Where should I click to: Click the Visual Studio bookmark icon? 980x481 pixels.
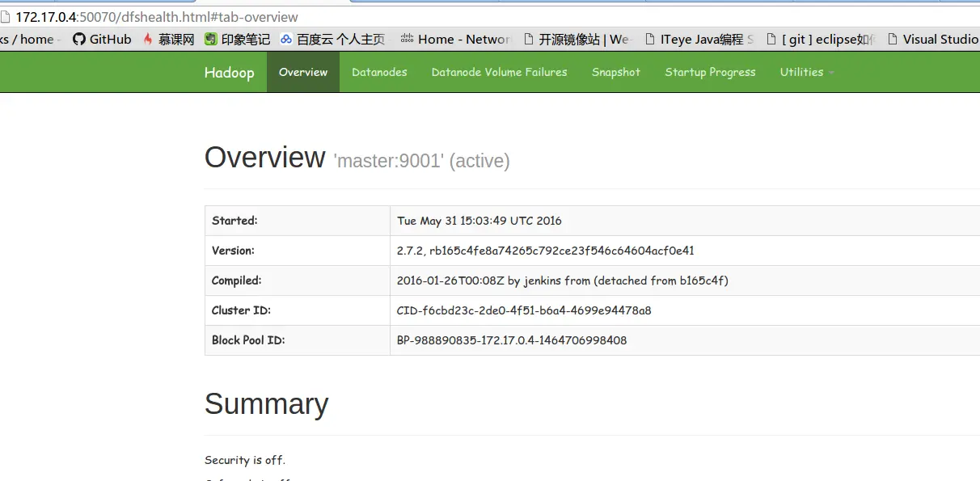pyautogui.click(x=891, y=38)
